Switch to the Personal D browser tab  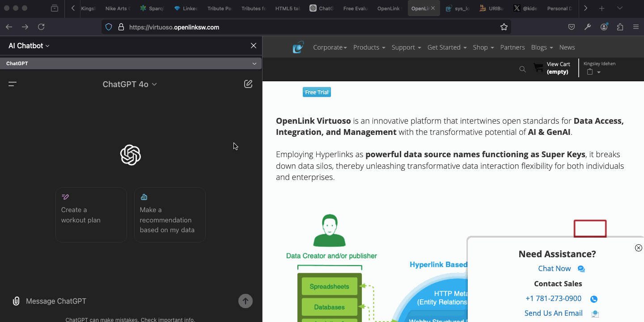point(559,8)
